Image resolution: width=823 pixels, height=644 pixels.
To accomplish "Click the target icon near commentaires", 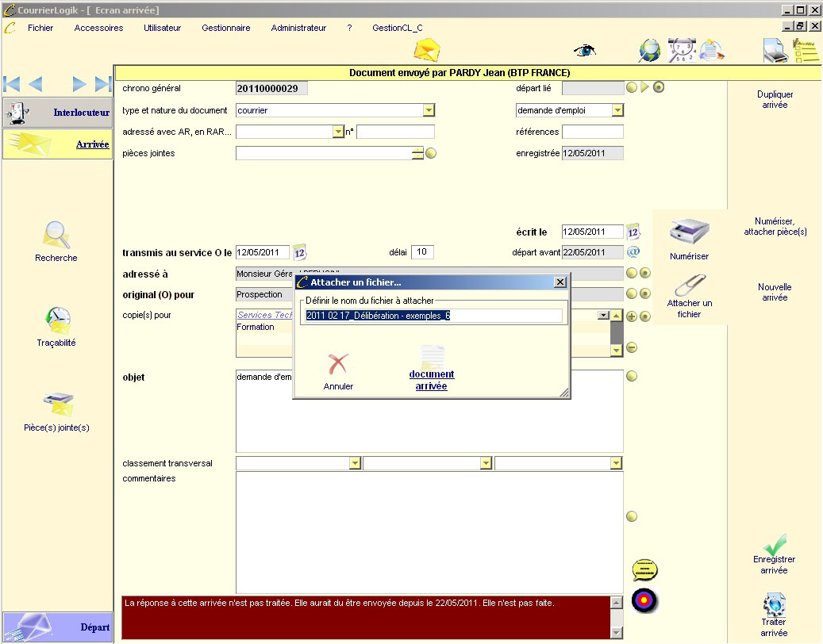I will pos(644,600).
